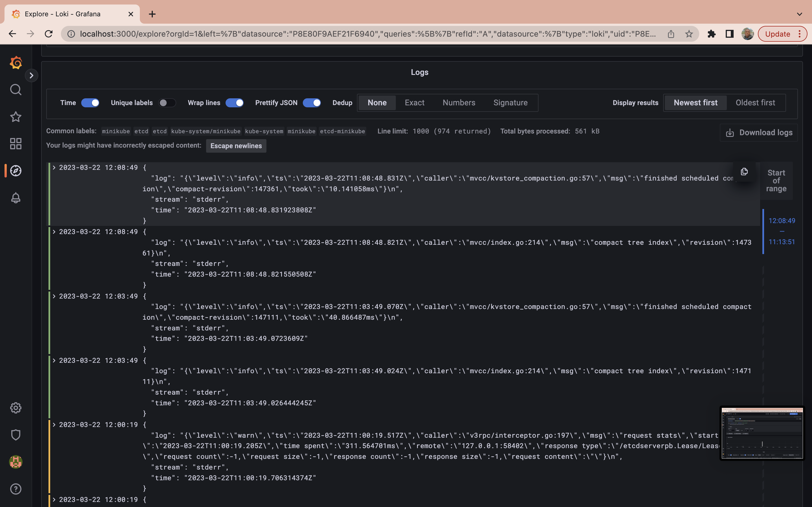812x507 pixels.
Task: Open the sidebar search magnifier icon
Action: point(16,90)
